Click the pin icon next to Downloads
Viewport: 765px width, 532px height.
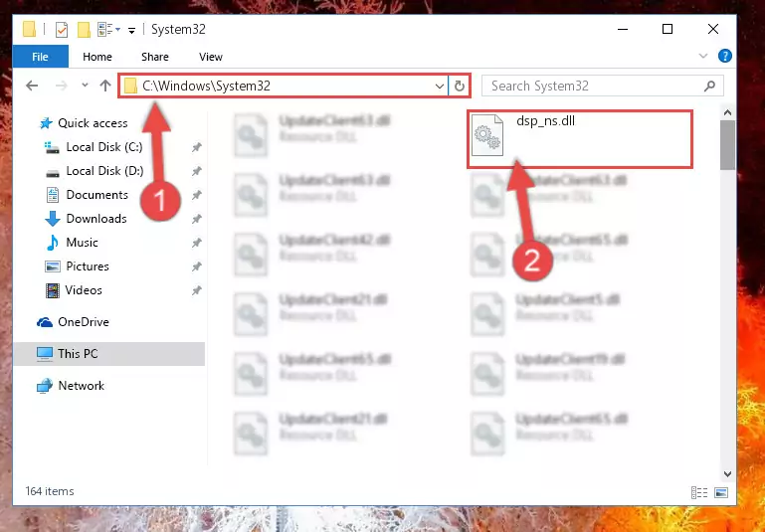pyautogui.click(x=197, y=219)
